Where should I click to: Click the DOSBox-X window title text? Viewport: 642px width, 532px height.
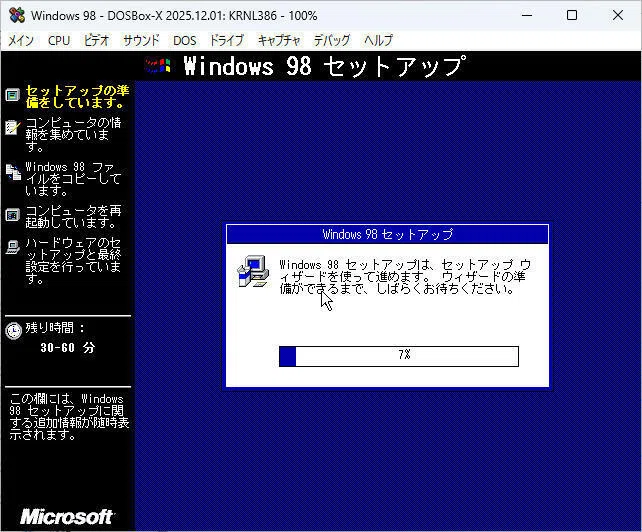click(174, 16)
